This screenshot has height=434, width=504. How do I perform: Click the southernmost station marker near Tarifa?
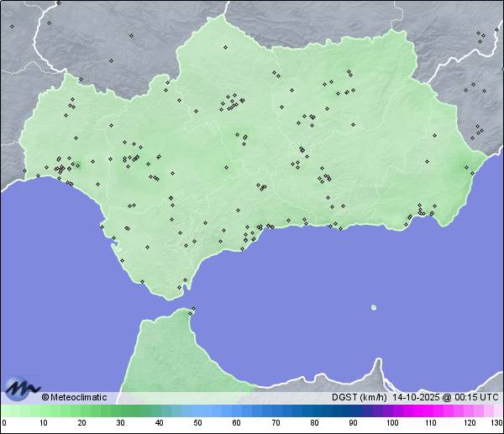point(179,288)
